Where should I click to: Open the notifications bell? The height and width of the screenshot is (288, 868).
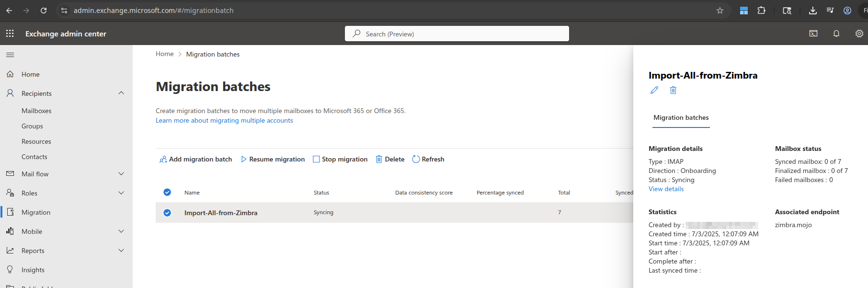(x=836, y=34)
